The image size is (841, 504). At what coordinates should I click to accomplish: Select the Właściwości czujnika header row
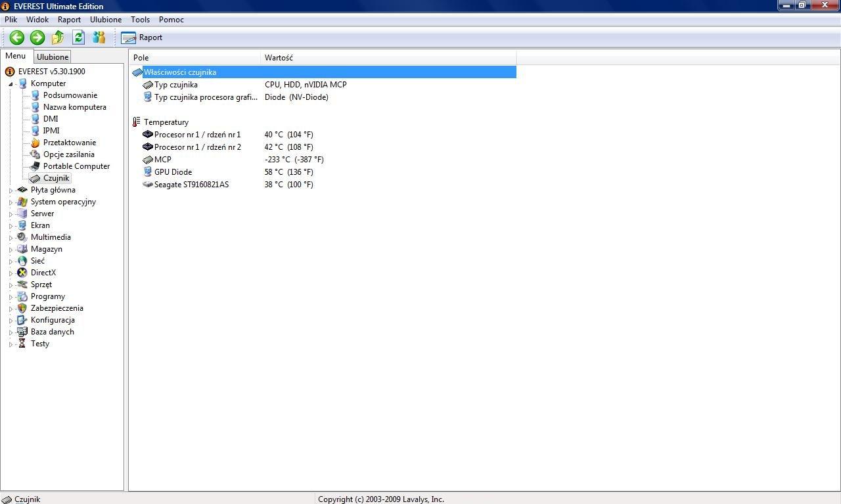pos(324,72)
